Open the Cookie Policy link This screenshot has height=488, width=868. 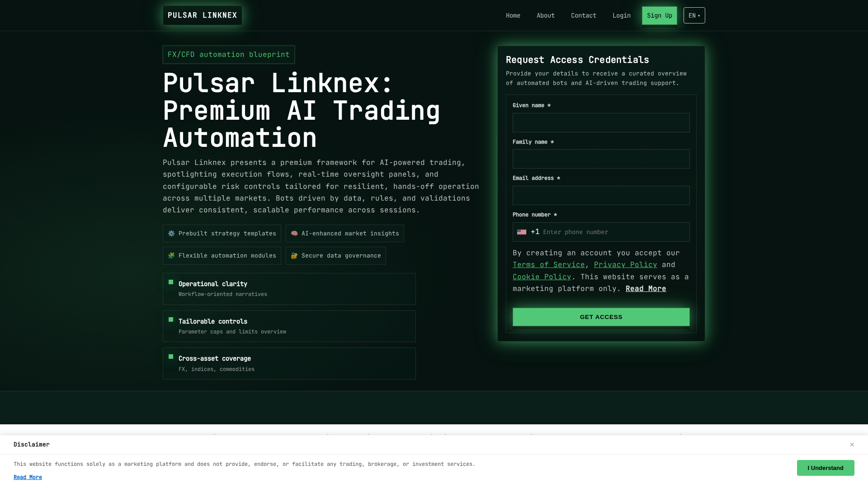(x=542, y=277)
